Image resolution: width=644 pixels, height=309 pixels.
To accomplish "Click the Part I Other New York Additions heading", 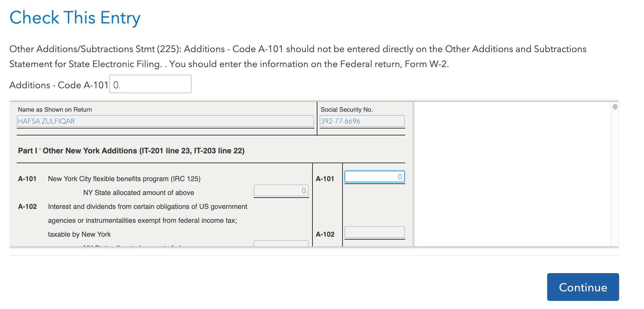I will [131, 150].
